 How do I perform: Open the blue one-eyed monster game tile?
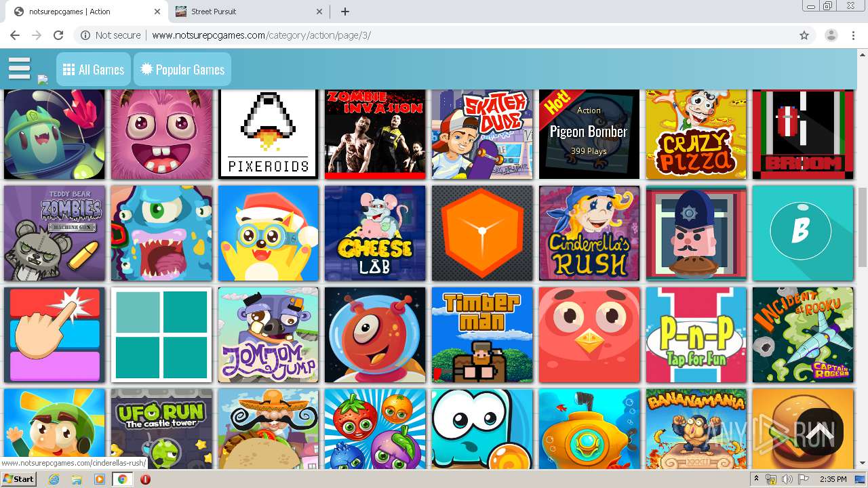pyautogui.click(x=161, y=233)
